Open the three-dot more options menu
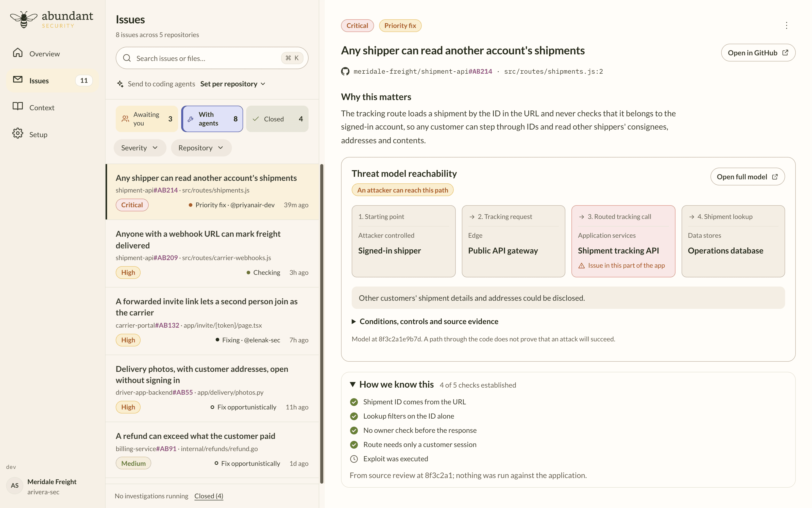The image size is (812, 508). tap(787, 26)
